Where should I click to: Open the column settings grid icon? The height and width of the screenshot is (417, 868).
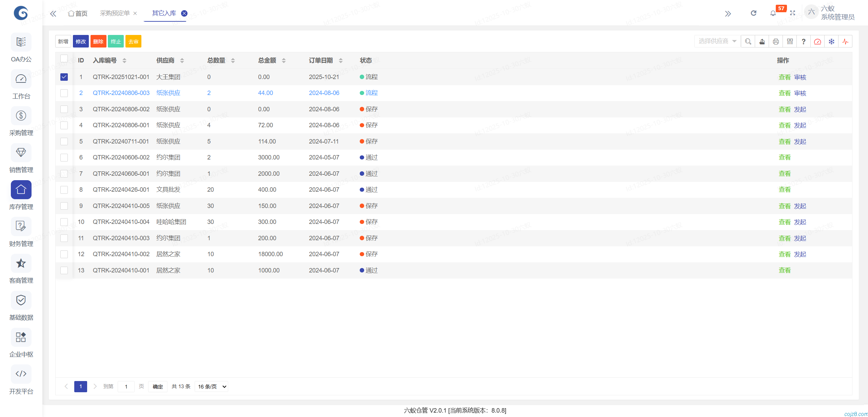[x=790, y=41]
